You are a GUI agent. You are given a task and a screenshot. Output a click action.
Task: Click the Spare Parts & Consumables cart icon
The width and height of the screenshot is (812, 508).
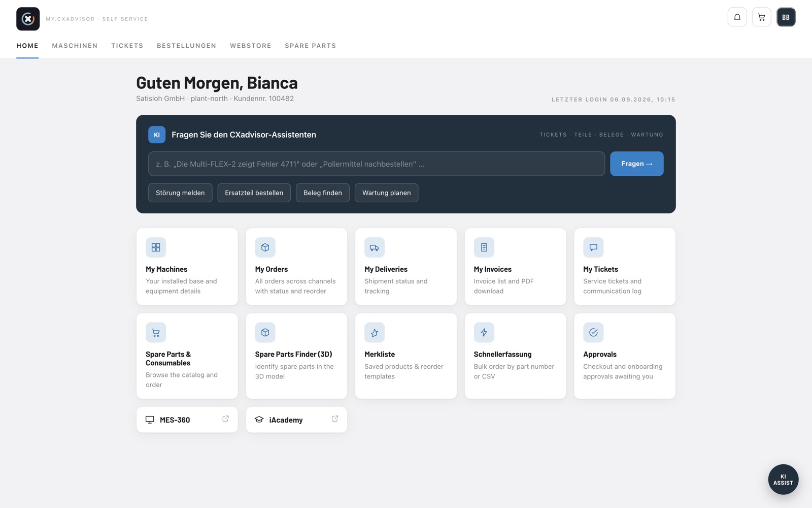coord(156,333)
